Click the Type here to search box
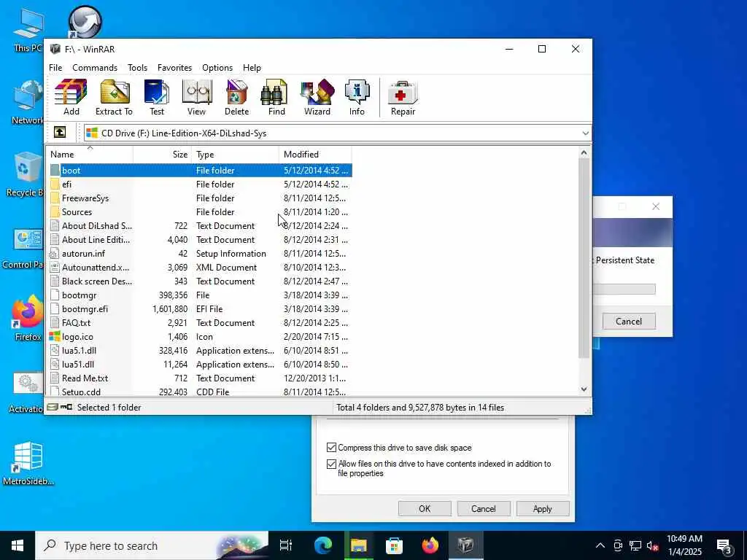 click(x=152, y=545)
